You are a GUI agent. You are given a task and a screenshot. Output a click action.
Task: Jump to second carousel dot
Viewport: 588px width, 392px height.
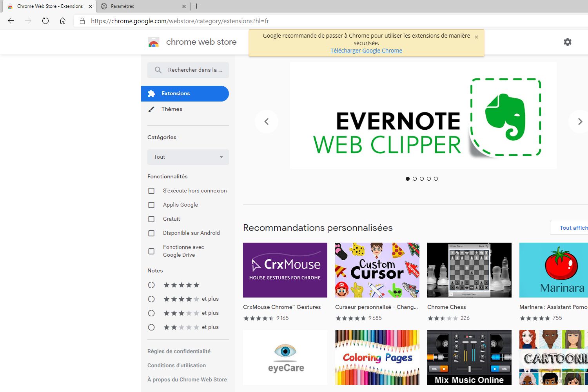[415, 179]
